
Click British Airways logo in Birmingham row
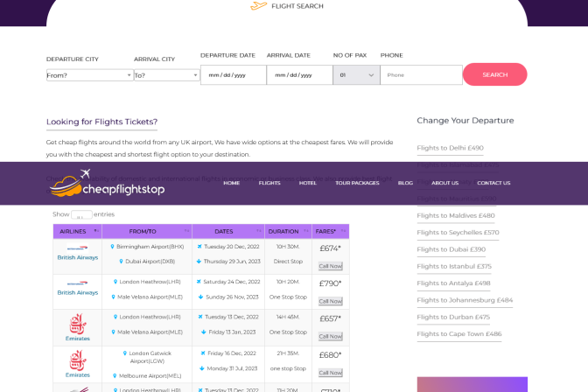point(77,248)
